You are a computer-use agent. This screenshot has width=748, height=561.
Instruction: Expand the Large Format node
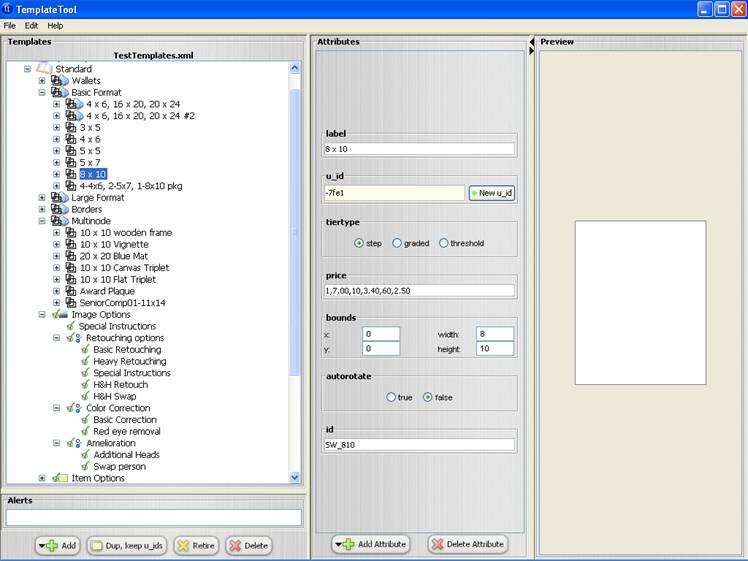point(42,197)
